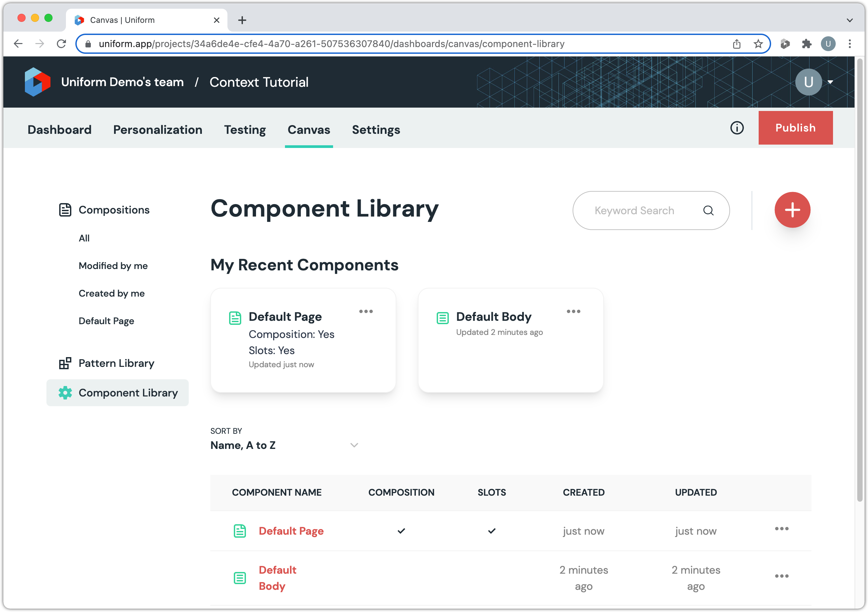Open Pattern Library in the sidebar
The width and height of the screenshot is (868, 612).
point(116,363)
